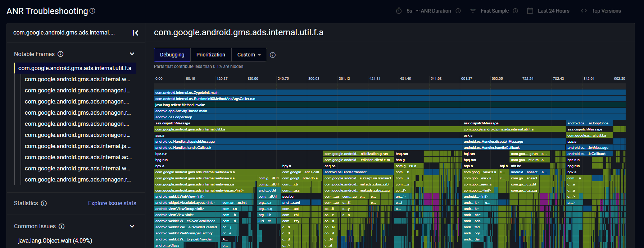Click the ZygoteInit.main flame bar
644x248 pixels.
pos(390,93)
